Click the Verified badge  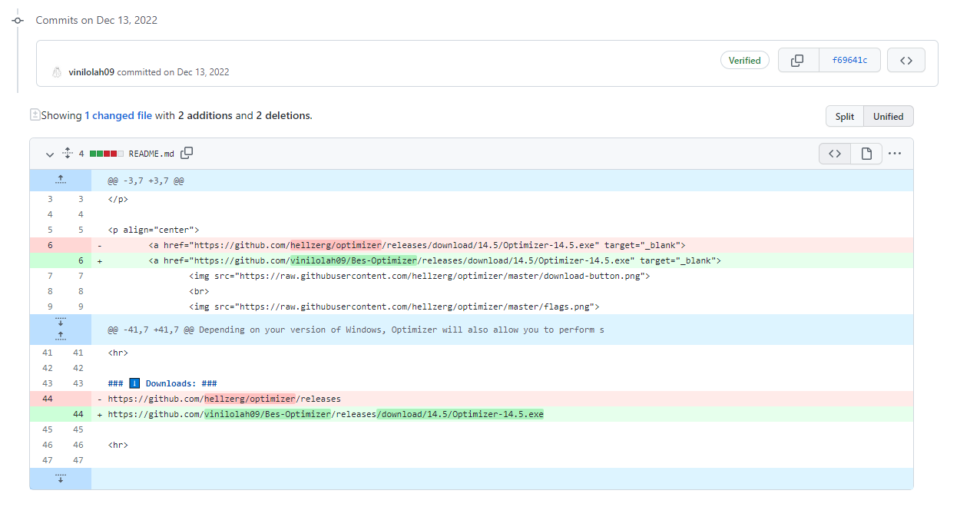[744, 59]
